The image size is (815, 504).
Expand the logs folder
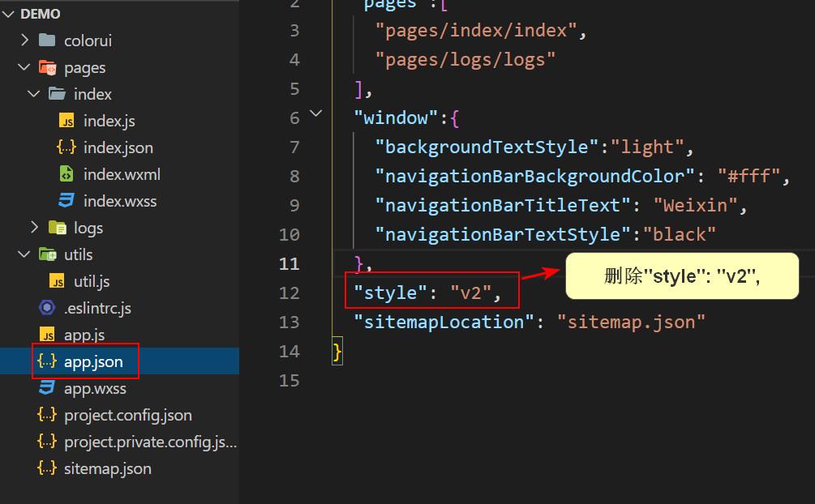pos(33,228)
